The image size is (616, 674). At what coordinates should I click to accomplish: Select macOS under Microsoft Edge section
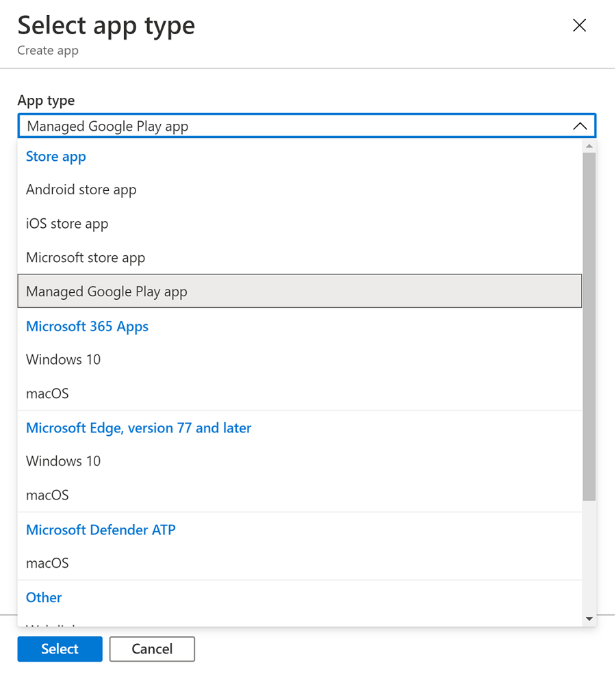[300, 495]
